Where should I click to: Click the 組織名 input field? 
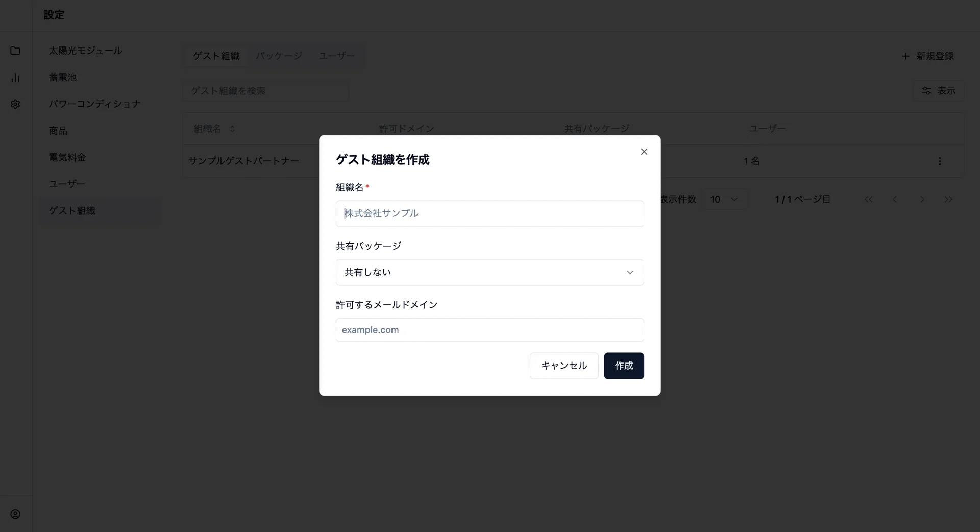pyautogui.click(x=489, y=213)
